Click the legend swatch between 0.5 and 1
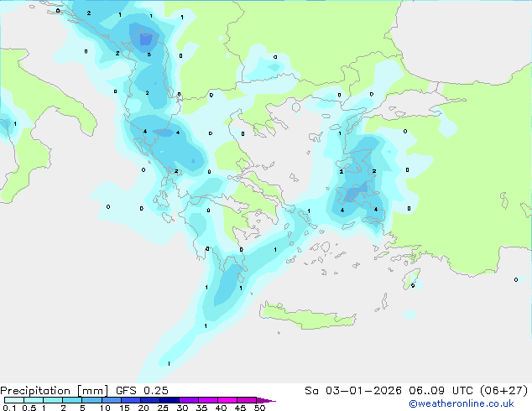 point(34,400)
